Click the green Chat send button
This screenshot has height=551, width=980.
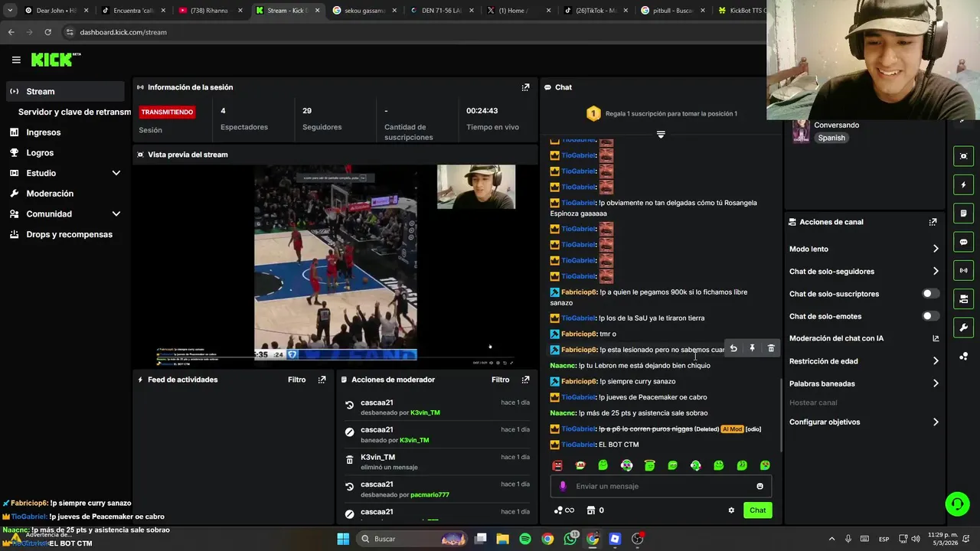[757, 510]
